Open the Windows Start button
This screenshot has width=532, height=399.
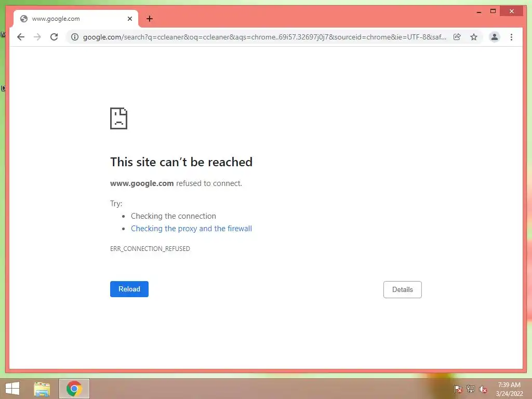[12, 389]
